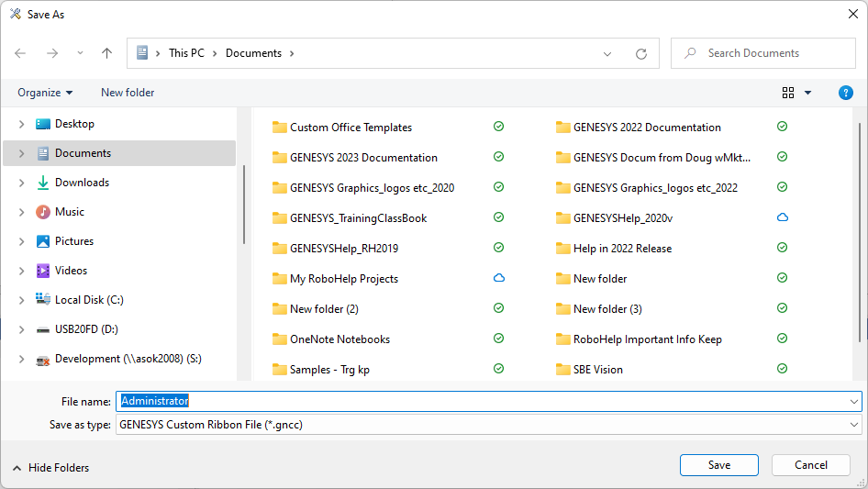Select the My RoboHelp Projects folder

pos(343,279)
